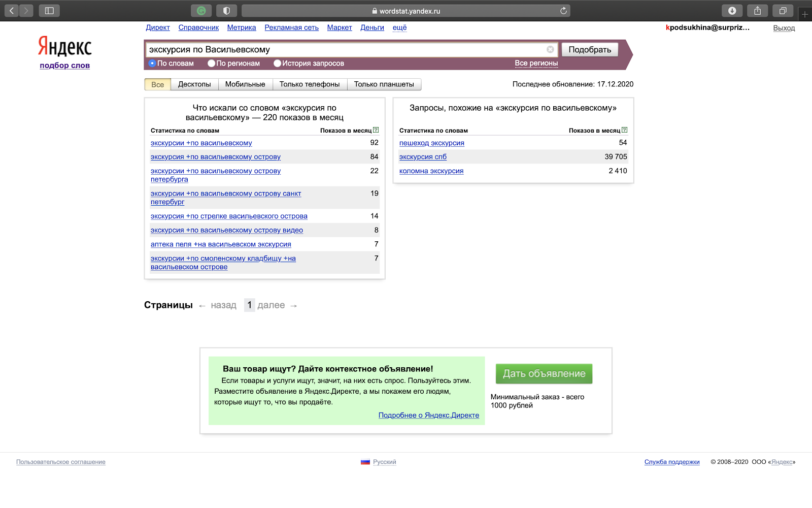Switch to the 'Только телефоны' tab
Viewport: 812px width, 508px height.
(310, 84)
